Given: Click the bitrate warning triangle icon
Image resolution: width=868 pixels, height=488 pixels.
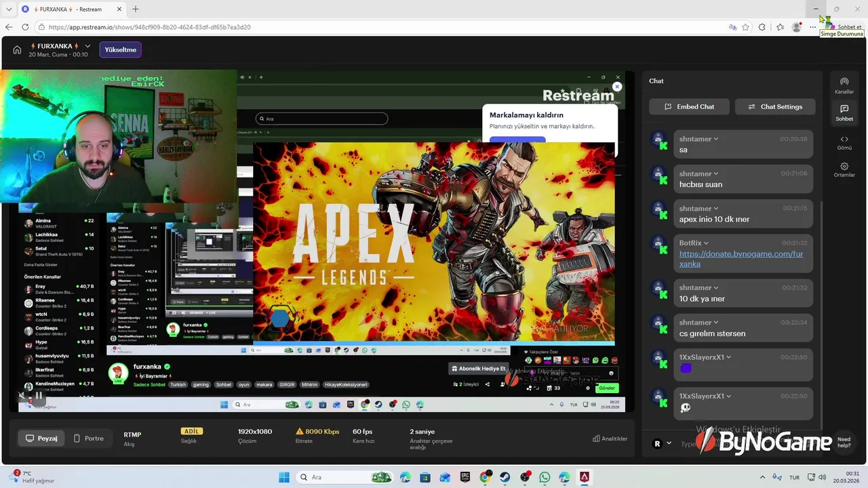Looking at the screenshot, I should coord(300,431).
